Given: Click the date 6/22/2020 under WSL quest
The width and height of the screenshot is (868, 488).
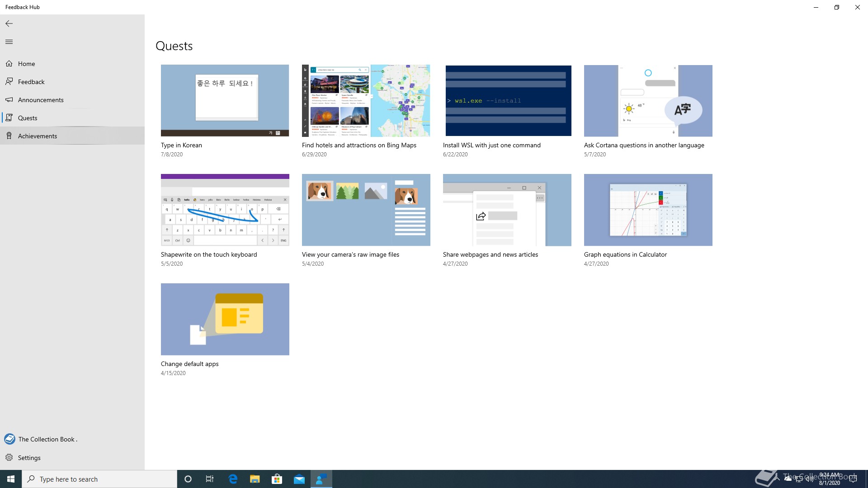Looking at the screenshot, I should coord(455,155).
